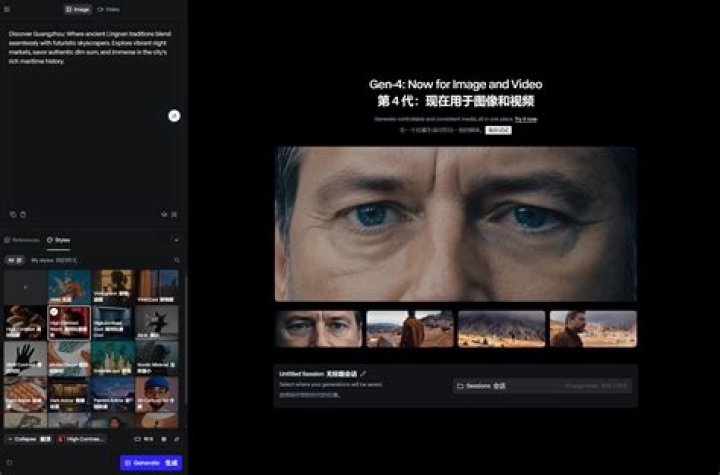Click the desert landscape thumbnail
Viewport: 720px width, 475px height.
click(x=501, y=329)
